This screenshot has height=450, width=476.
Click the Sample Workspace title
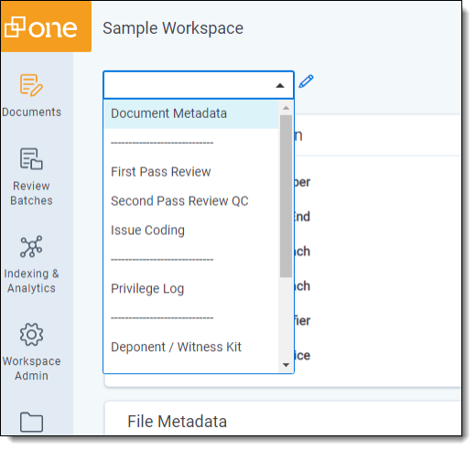click(x=173, y=28)
